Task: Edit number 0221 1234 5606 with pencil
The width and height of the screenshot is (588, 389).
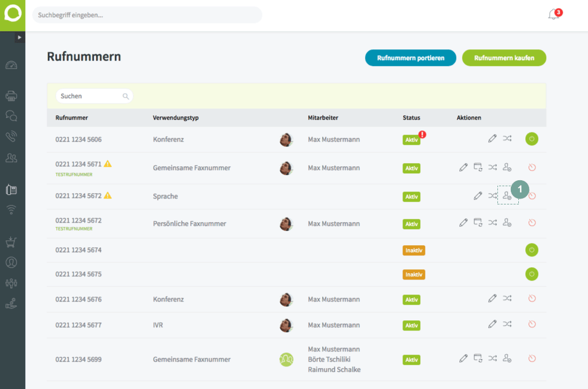Action: [493, 138]
